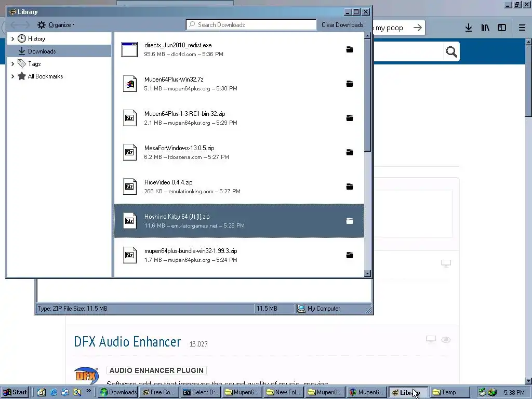This screenshot has width=532, height=399.
Task: Toggle Firefox sidebar icon
Action: pos(502,28)
